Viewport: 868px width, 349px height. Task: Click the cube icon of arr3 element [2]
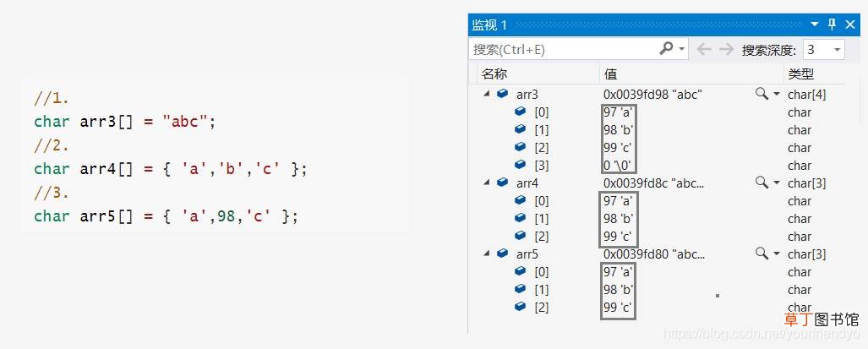point(520,146)
